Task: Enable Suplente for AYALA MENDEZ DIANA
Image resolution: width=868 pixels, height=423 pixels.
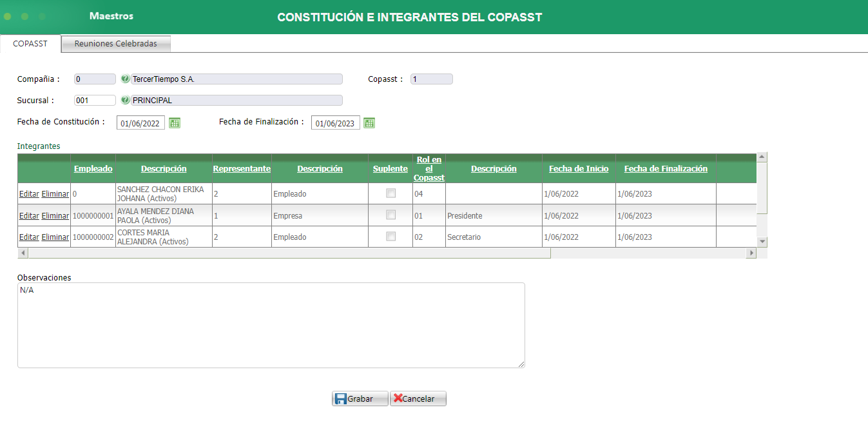Action: coord(390,215)
